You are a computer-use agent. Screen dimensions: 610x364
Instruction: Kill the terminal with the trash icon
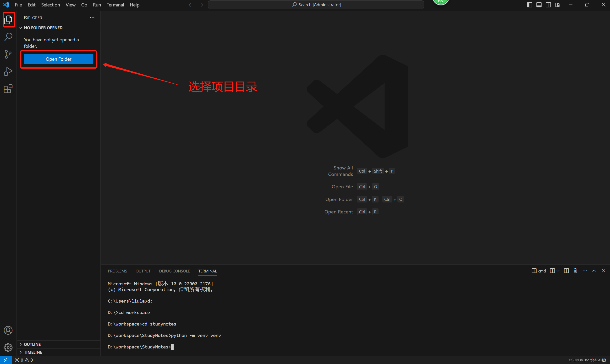click(x=575, y=271)
